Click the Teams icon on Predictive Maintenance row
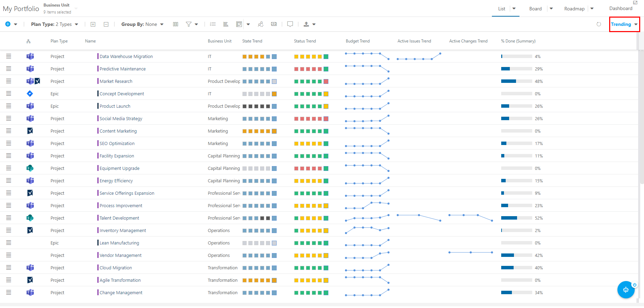The width and height of the screenshot is (644, 308). pos(30,69)
